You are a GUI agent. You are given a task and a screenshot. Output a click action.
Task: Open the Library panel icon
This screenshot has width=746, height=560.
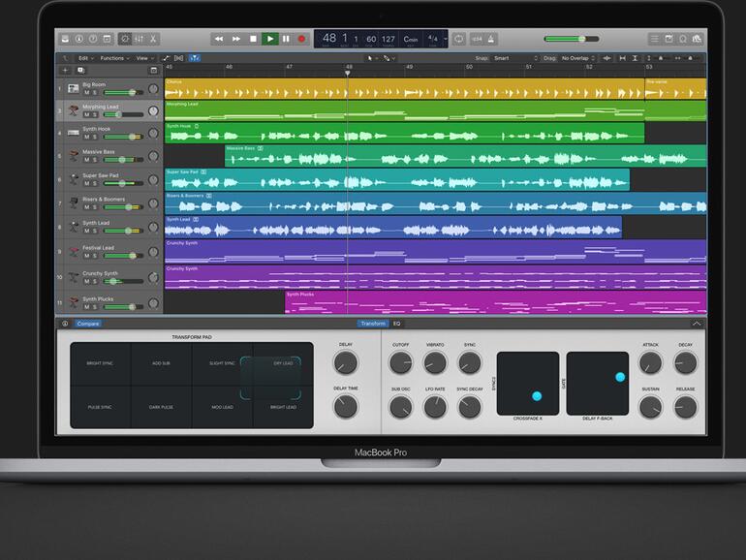pyautogui.click(x=66, y=39)
